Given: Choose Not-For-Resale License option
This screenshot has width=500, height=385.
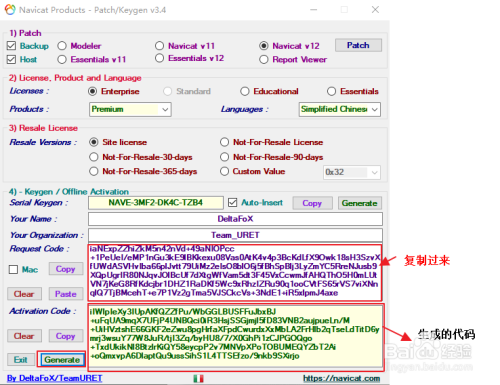Looking at the screenshot, I should click(x=224, y=142).
